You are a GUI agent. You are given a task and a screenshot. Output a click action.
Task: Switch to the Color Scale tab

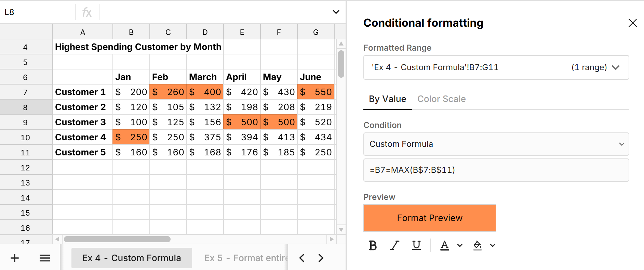pos(441,99)
